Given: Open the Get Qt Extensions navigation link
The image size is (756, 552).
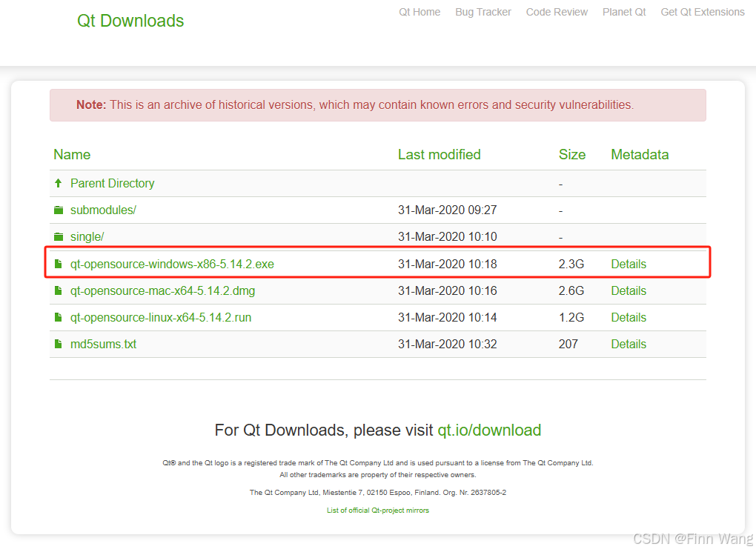Looking at the screenshot, I should coord(703,12).
